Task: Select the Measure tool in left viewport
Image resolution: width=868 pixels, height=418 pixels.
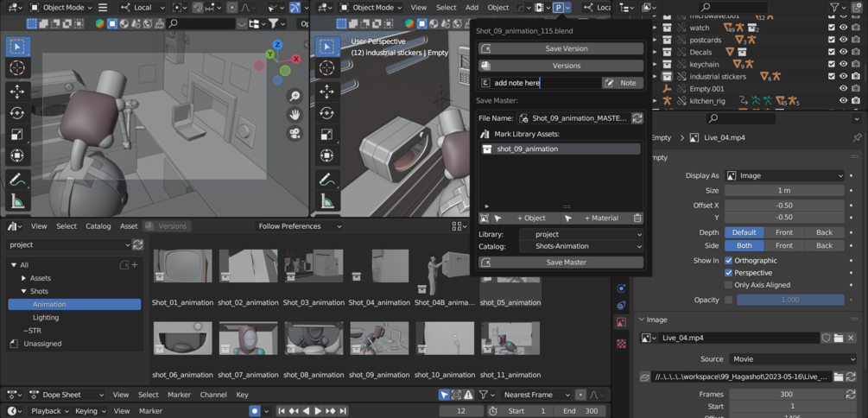Action: point(18,200)
